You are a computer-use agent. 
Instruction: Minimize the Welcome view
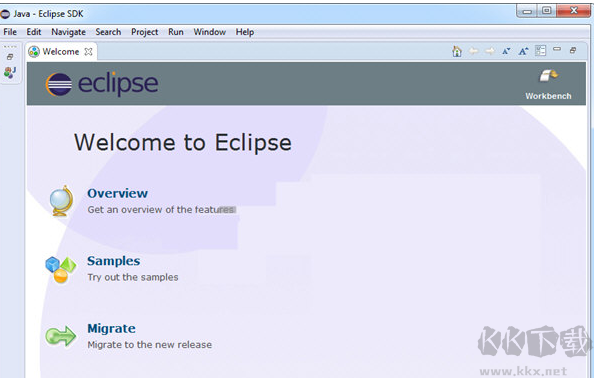tap(557, 49)
